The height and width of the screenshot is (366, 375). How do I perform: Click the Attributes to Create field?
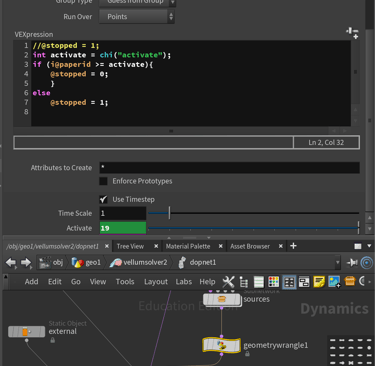(229, 168)
